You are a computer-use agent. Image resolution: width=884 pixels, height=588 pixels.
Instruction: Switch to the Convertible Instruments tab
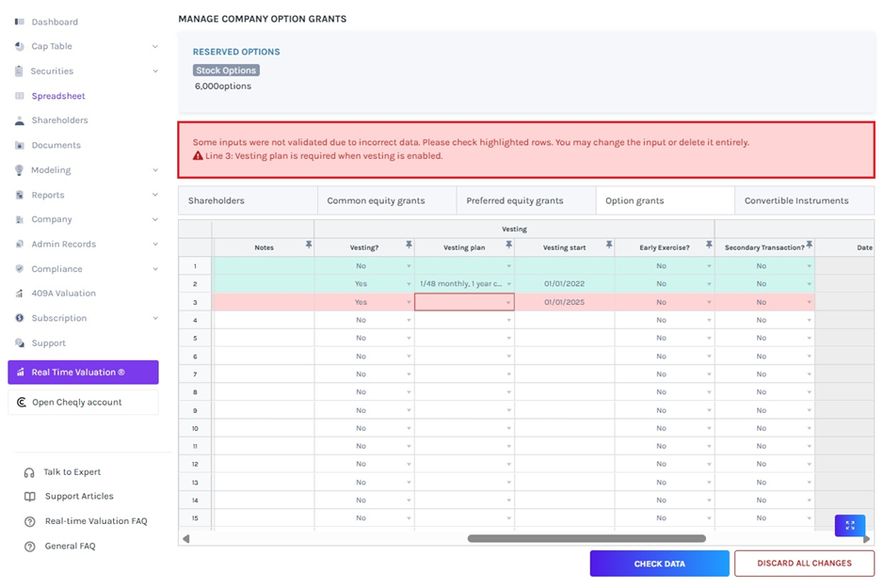click(804, 199)
